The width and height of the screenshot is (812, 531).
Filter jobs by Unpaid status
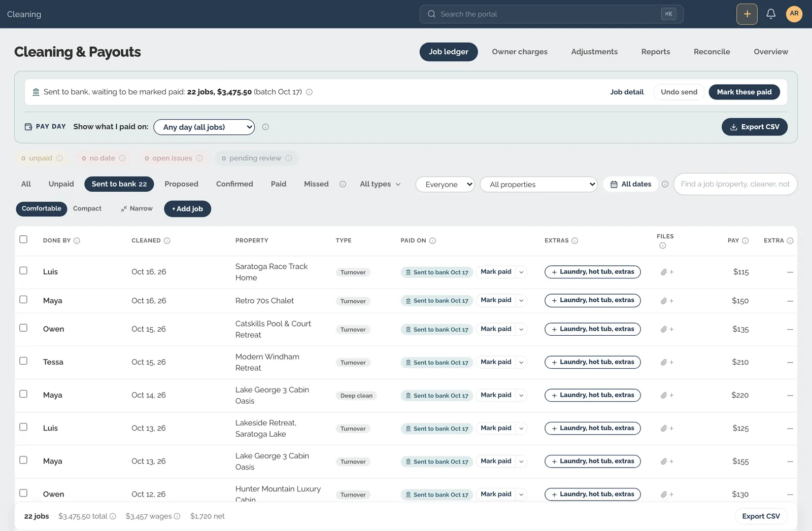[61, 184]
